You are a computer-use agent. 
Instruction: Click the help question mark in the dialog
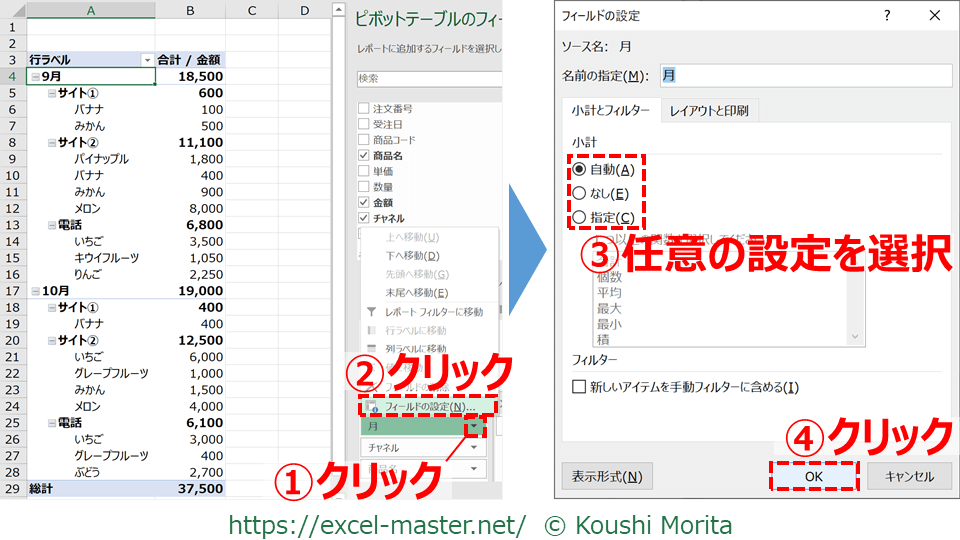tap(886, 16)
